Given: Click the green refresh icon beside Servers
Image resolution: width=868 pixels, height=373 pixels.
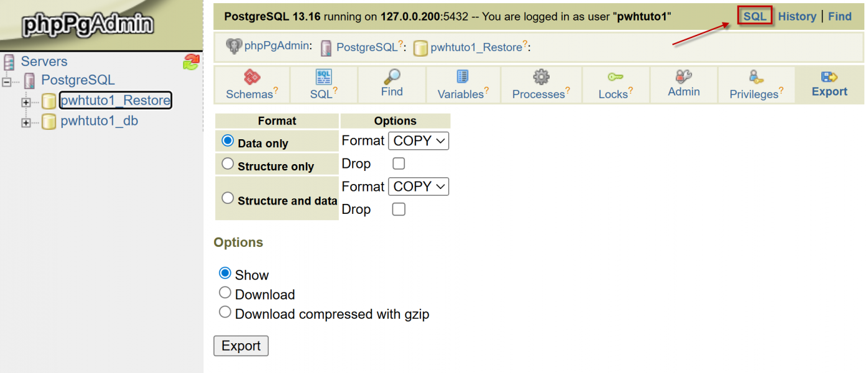Looking at the screenshot, I should [x=191, y=62].
